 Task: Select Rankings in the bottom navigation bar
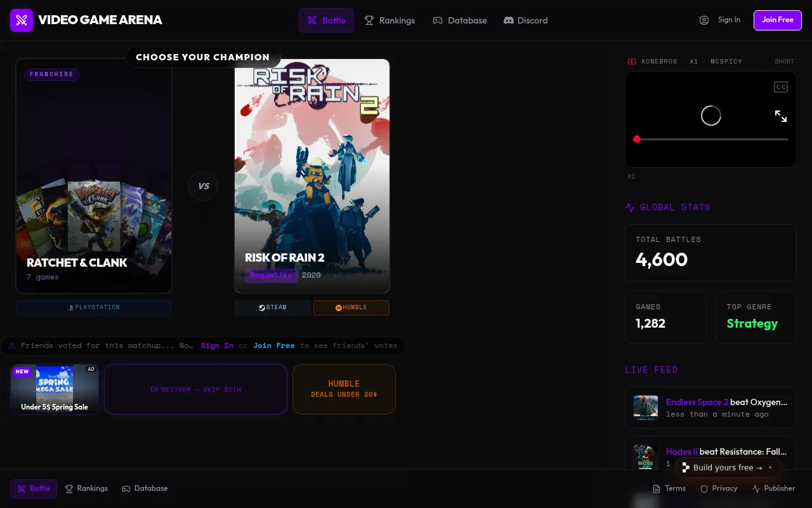(x=86, y=488)
